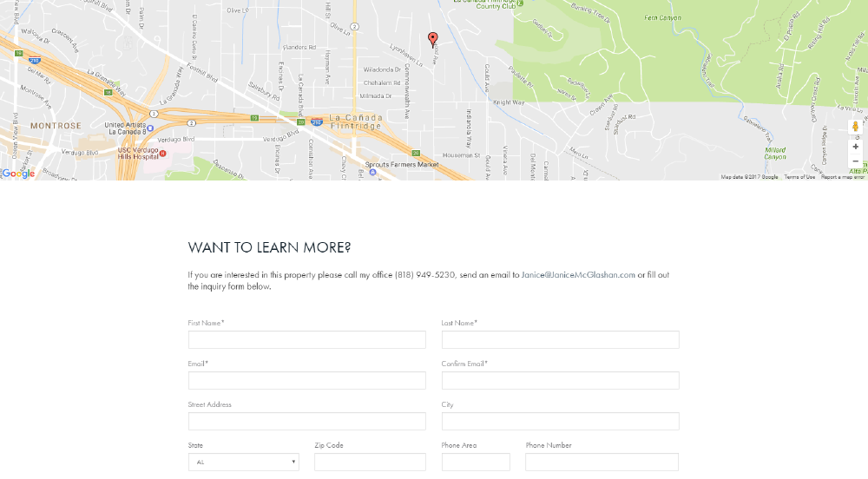Zoom out the map with minus button
Viewport: 868px width, 479px height.
(x=855, y=161)
